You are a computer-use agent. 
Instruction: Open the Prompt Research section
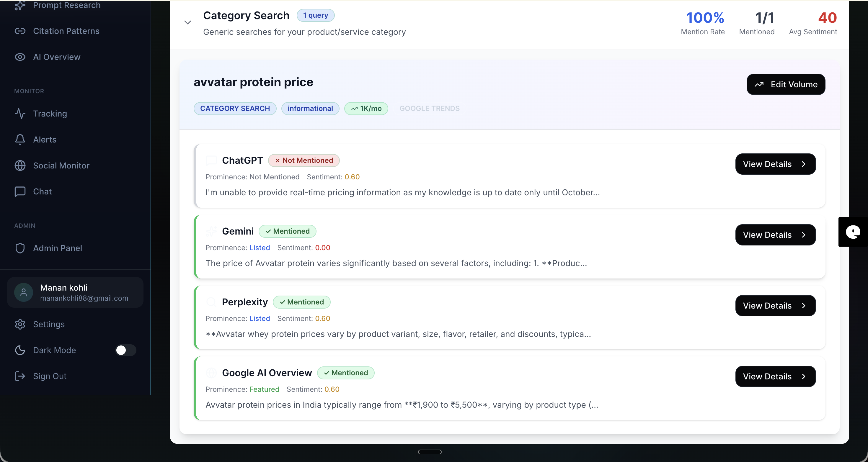[66, 5]
